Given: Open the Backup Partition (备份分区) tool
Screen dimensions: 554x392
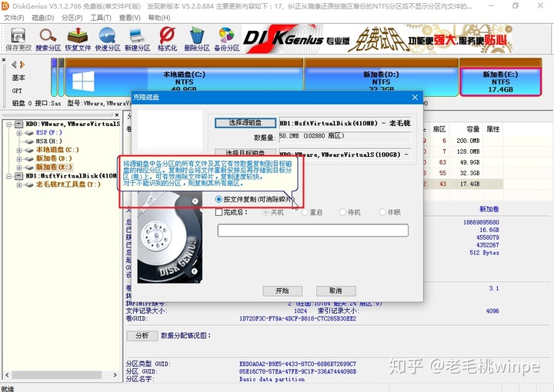Looking at the screenshot, I should click(226, 39).
